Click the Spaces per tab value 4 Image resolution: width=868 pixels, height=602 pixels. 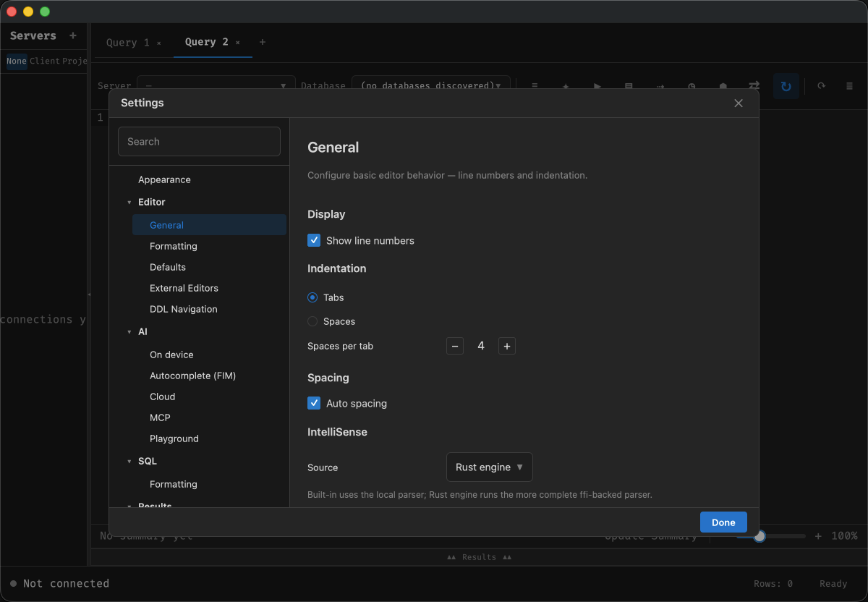point(481,346)
